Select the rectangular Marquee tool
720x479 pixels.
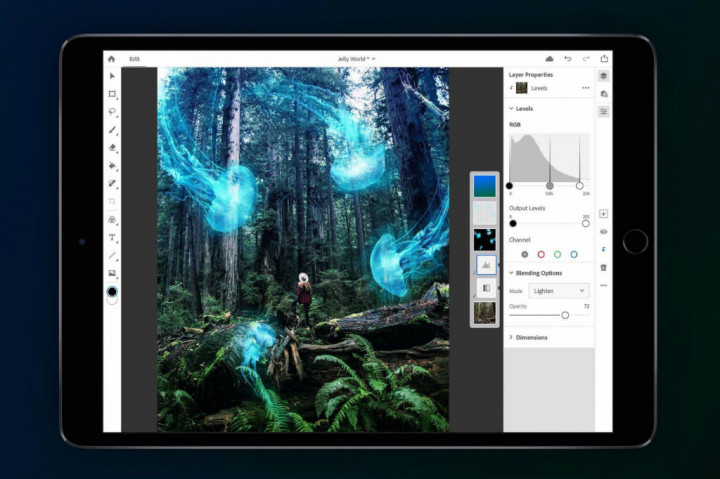[x=112, y=94]
